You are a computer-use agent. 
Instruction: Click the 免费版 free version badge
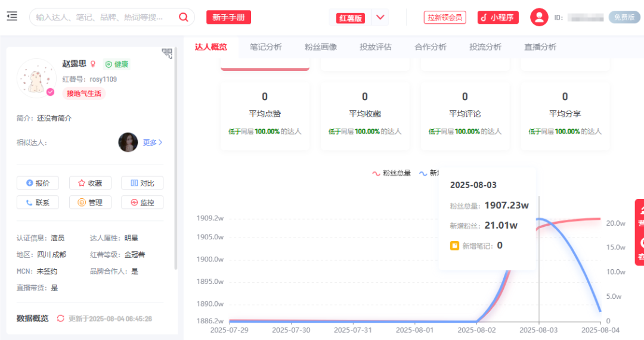click(x=624, y=17)
